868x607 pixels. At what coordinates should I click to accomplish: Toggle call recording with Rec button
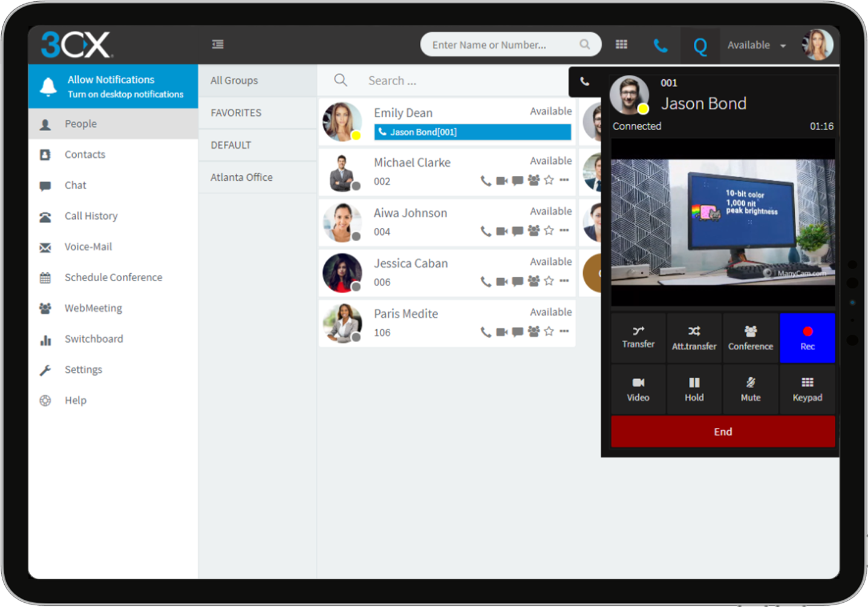[x=807, y=338]
